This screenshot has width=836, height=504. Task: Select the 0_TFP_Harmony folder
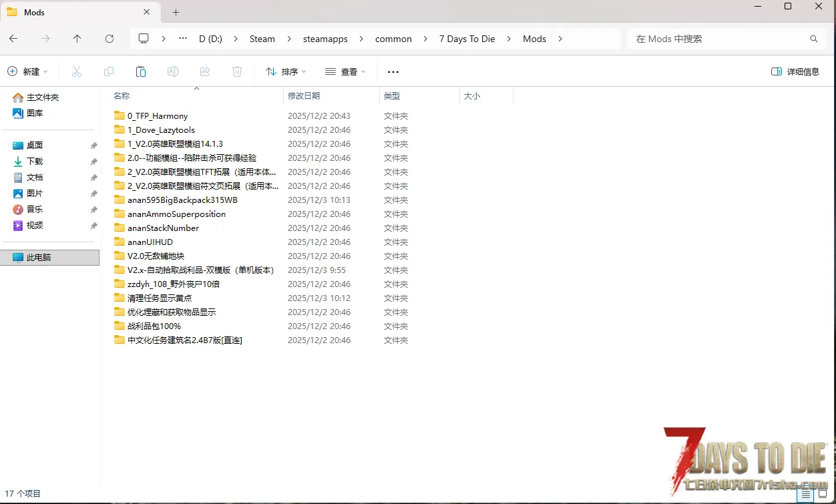coord(158,115)
